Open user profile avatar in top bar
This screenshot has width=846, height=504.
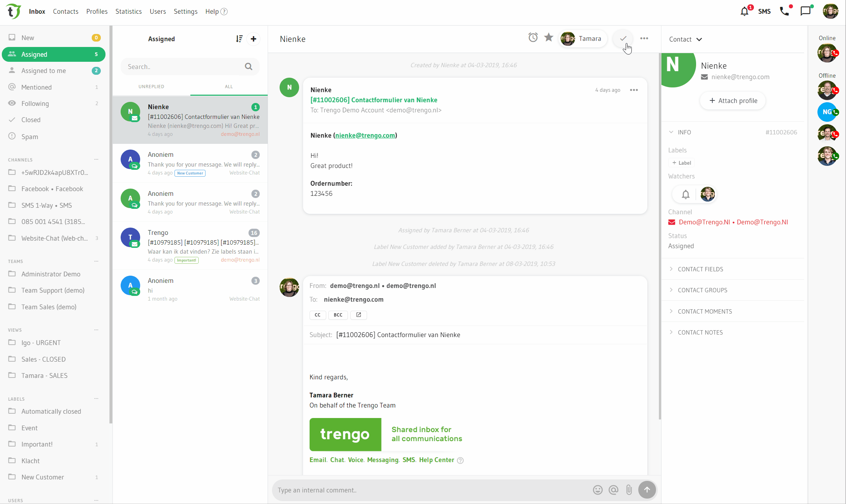830,11
